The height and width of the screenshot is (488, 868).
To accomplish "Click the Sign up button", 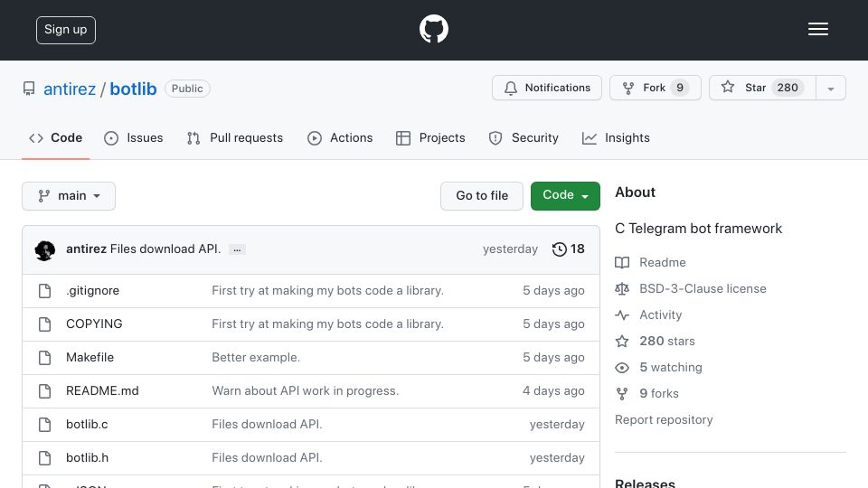I will (66, 30).
